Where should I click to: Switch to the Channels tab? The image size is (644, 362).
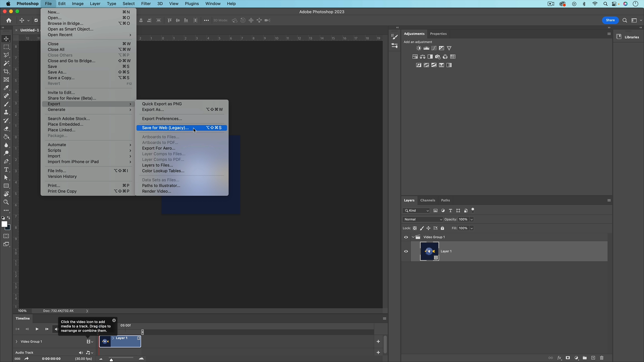428,200
